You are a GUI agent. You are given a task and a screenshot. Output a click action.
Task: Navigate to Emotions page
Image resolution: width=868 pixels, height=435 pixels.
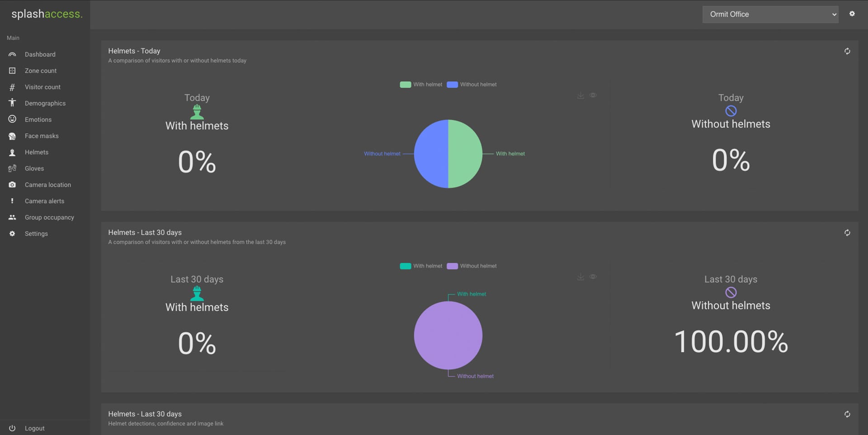(x=38, y=119)
